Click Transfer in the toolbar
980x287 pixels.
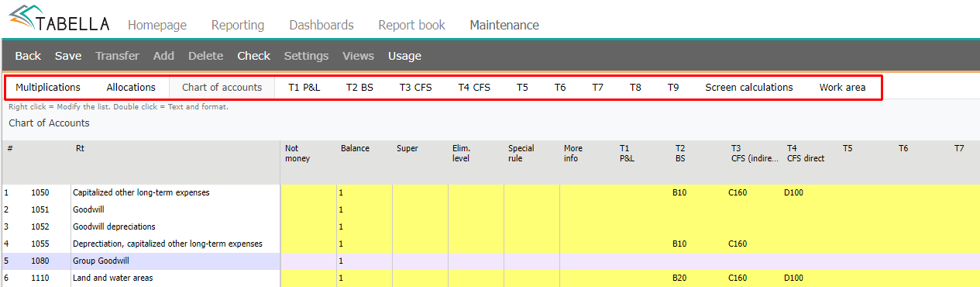[x=117, y=56]
